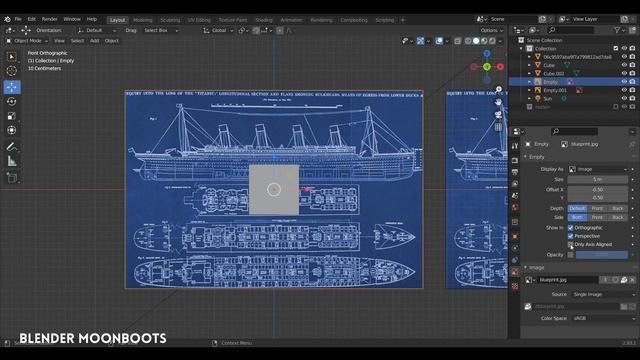This screenshot has height=360, width=640.
Task: Click the pan view hand gizmo
Action: pos(498,102)
